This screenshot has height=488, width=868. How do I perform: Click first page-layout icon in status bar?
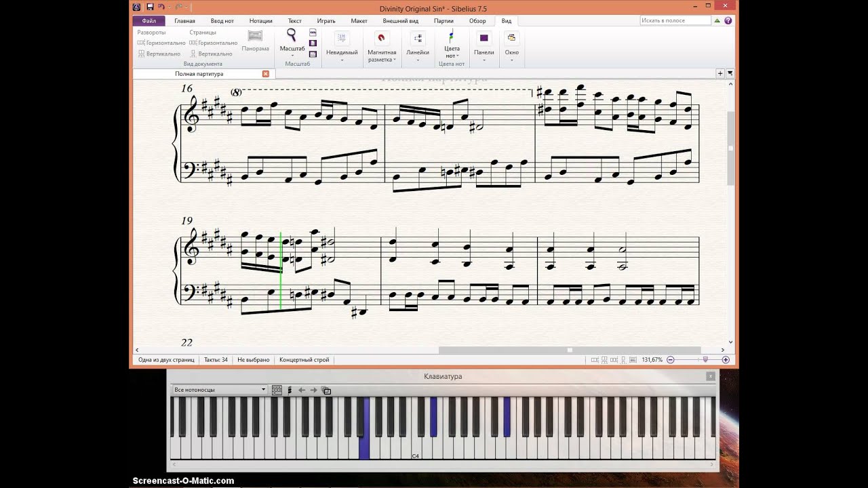pyautogui.click(x=594, y=360)
